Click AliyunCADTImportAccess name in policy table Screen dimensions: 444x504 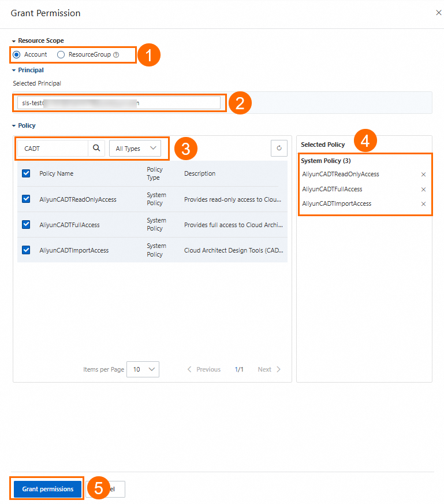[x=74, y=250]
